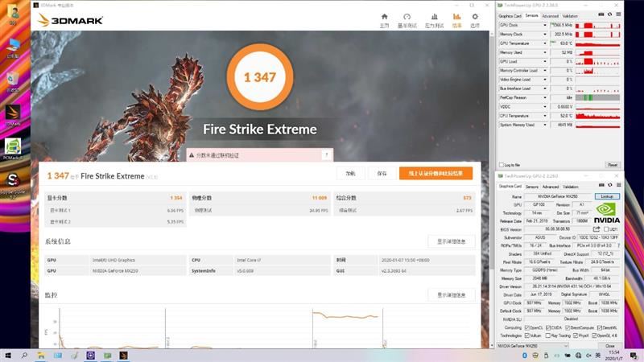Click the 3DMark logo in the header

70,19
